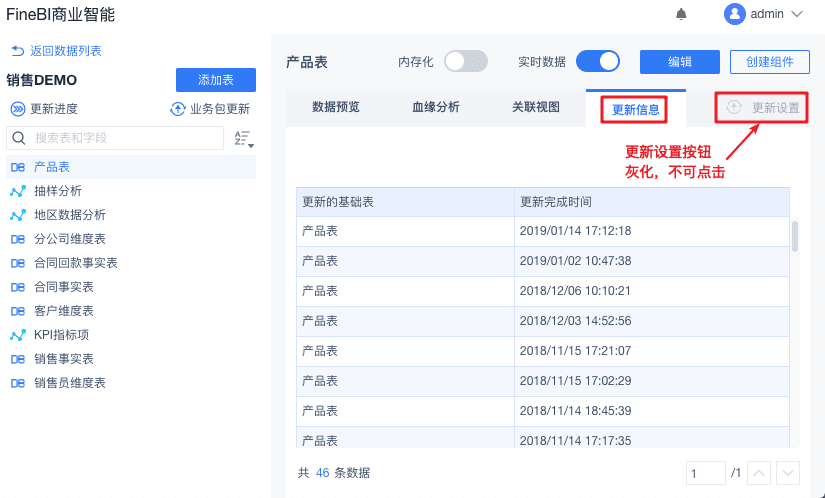
Task: Click the update table vertical scrollbar
Action: (x=796, y=236)
